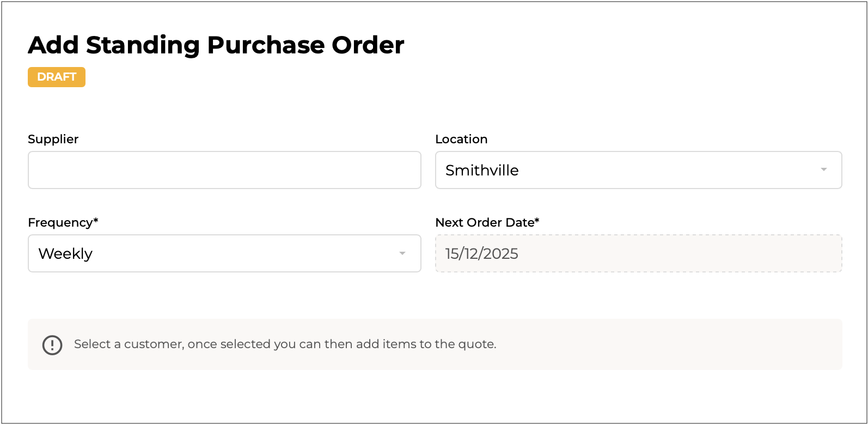Click the Next Order Date label
868x425 pixels.
[485, 222]
